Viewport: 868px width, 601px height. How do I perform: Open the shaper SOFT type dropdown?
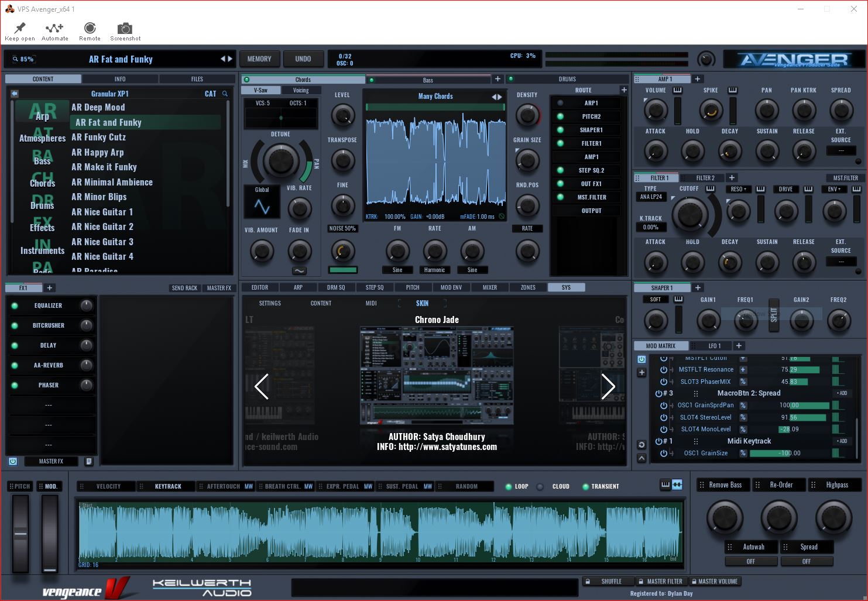pos(656,300)
